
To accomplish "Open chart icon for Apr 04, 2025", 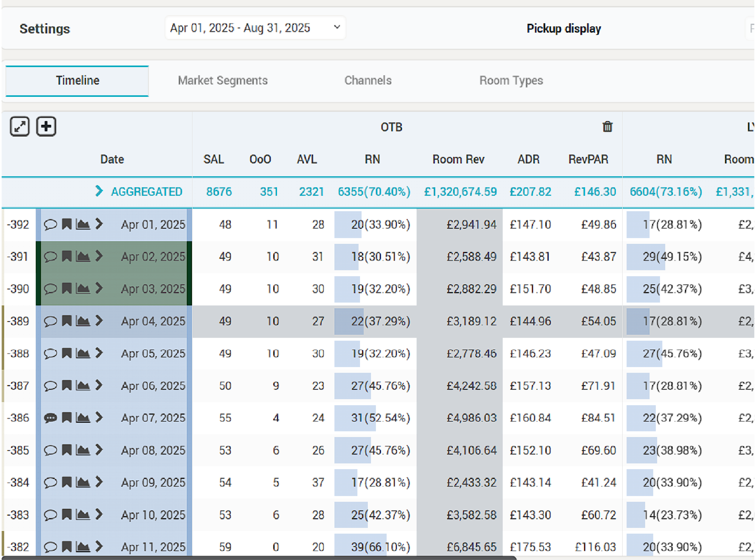I will coord(83,321).
